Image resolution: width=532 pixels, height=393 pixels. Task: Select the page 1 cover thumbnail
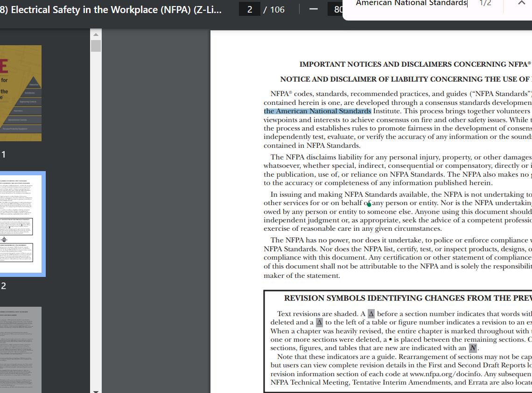point(21,92)
